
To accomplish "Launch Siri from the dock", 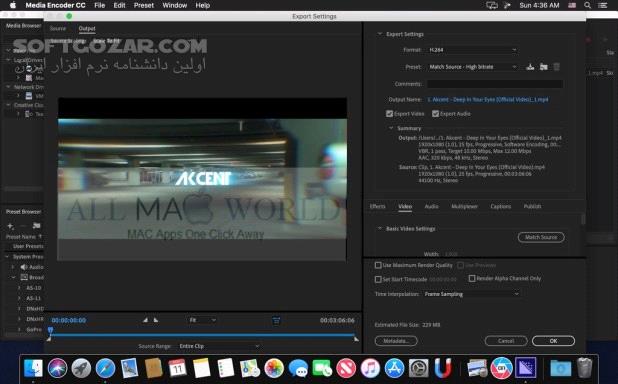I will (58, 369).
